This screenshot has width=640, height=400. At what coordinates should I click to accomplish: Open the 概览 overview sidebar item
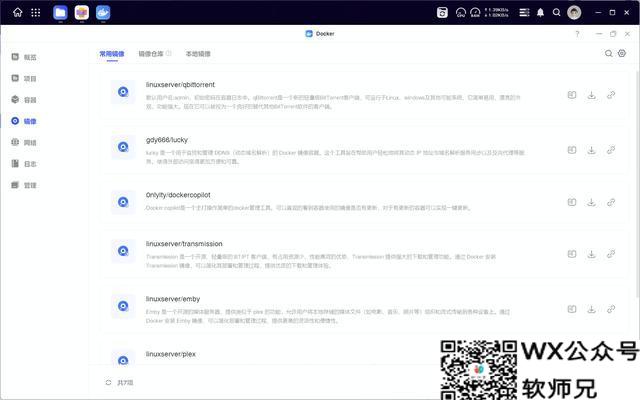pyautogui.click(x=24, y=57)
